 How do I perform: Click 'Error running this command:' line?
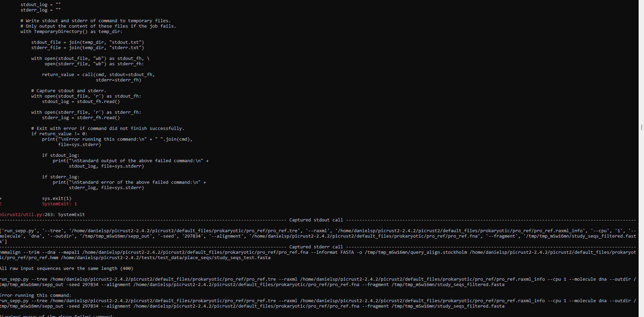tap(36, 295)
